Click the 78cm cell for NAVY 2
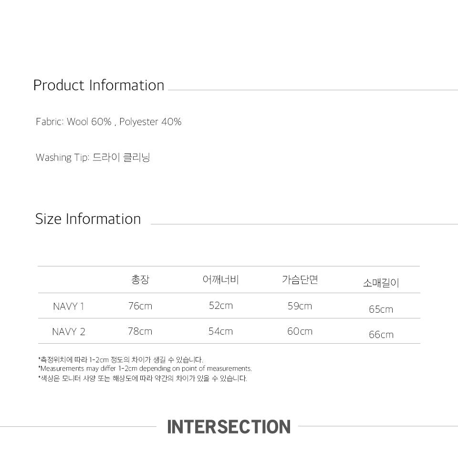 point(140,331)
